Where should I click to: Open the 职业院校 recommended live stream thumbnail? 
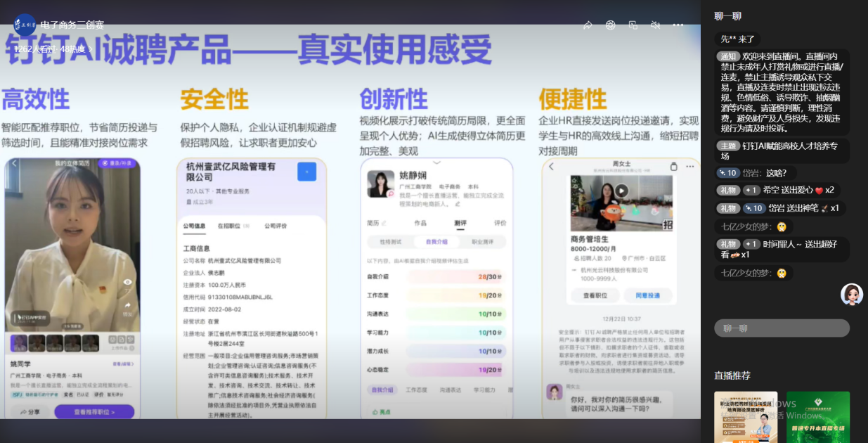746,416
